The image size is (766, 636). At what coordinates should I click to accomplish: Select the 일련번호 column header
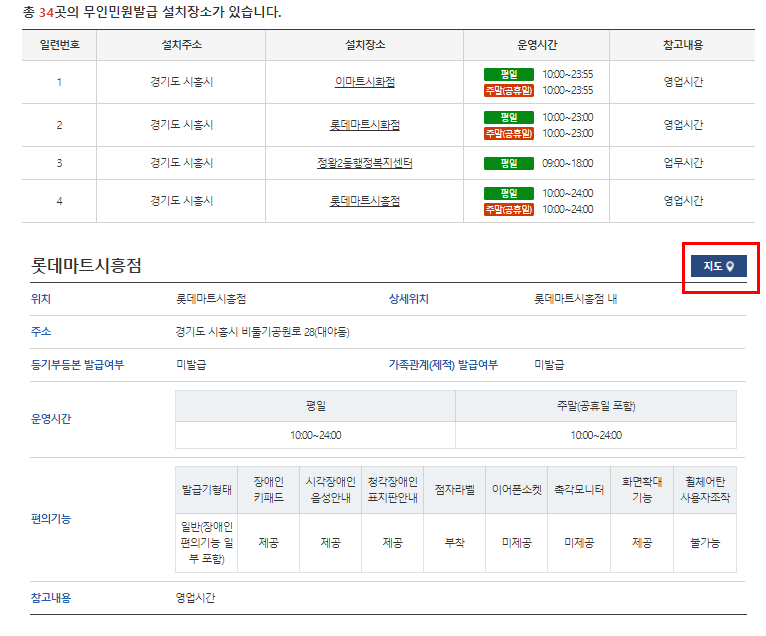(59, 45)
